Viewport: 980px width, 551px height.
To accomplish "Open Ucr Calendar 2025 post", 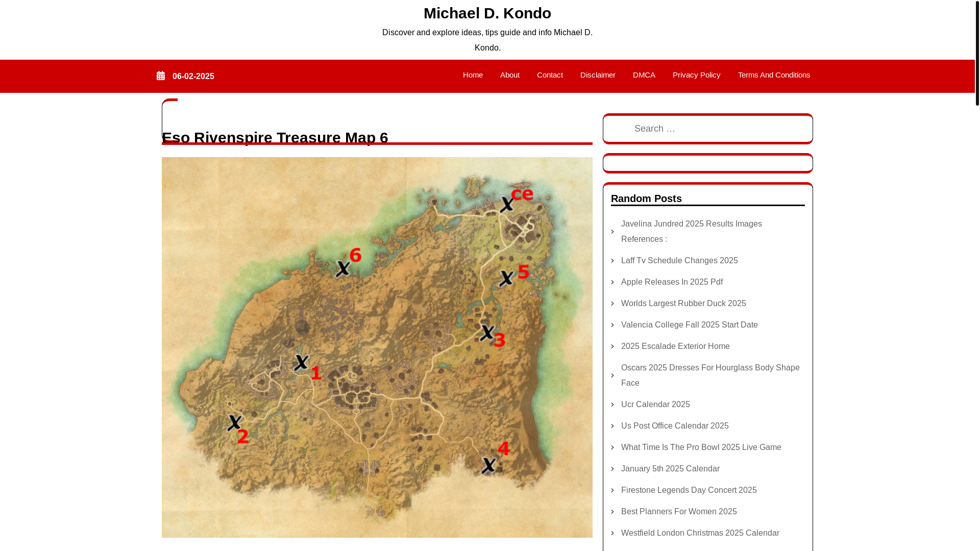I will [655, 405].
